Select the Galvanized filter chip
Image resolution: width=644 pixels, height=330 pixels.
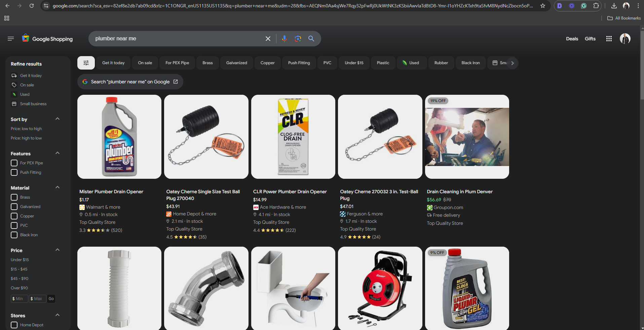tap(237, 63)
